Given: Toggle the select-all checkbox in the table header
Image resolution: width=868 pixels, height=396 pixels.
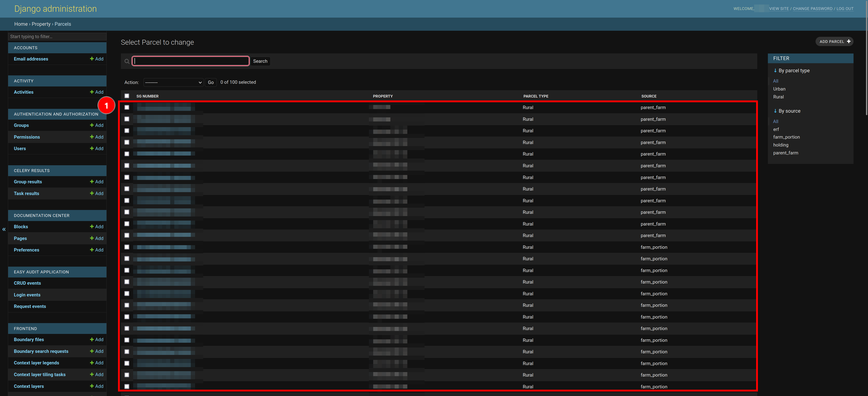Looking at the screenshot, I should 127,96.
